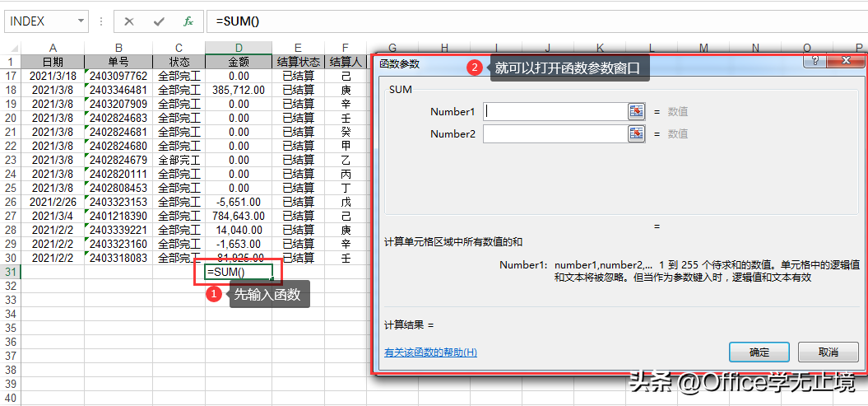This screenshot has height=406, width=868.
Task: Select amount cell 784,643.00
Action: 238,216
